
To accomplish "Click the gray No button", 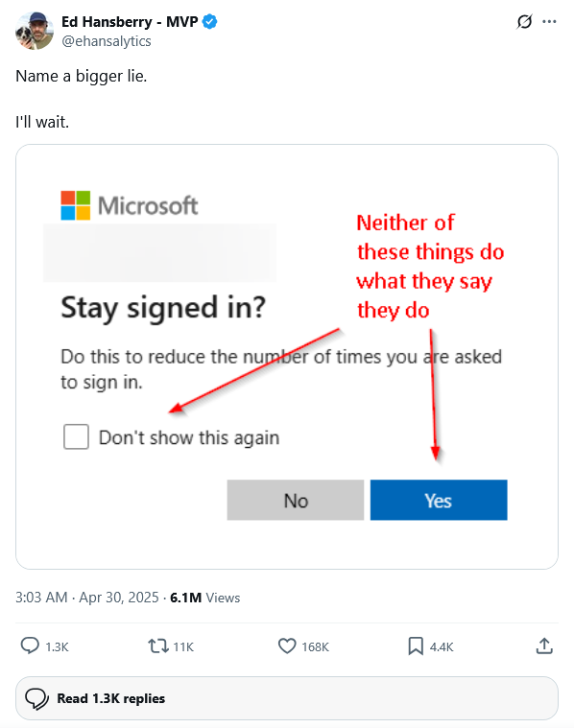I will [x=296, y=500].
